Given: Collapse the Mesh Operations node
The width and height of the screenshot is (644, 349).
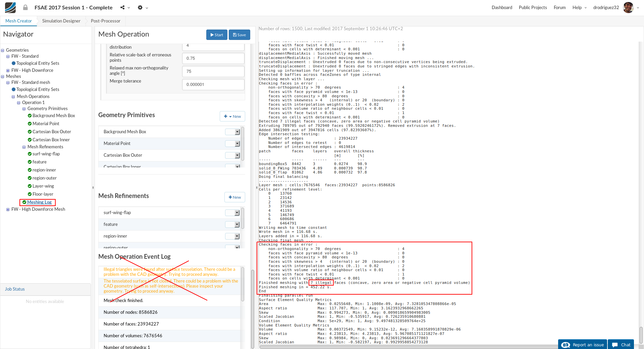Looking at the screenshot, I should 13,97.
